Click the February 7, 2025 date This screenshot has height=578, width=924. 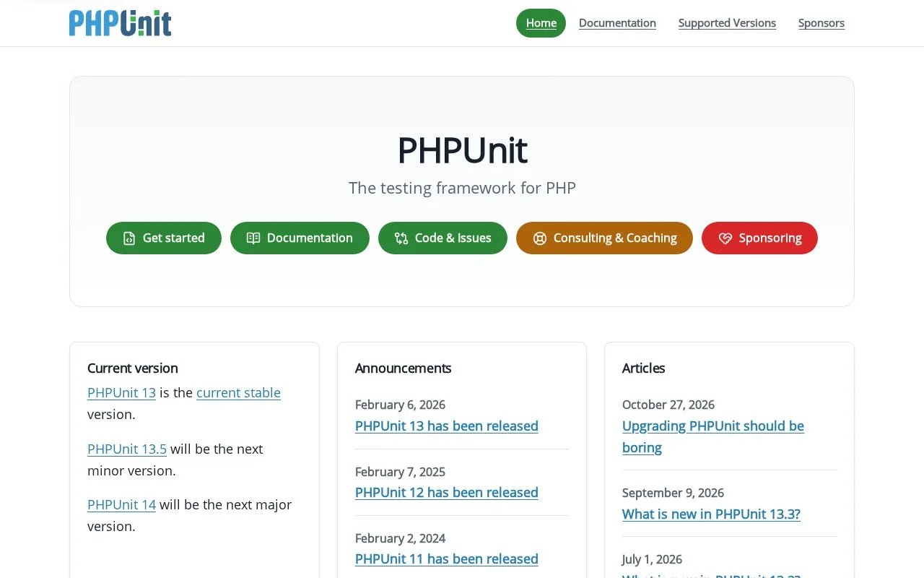pos(400,472)
